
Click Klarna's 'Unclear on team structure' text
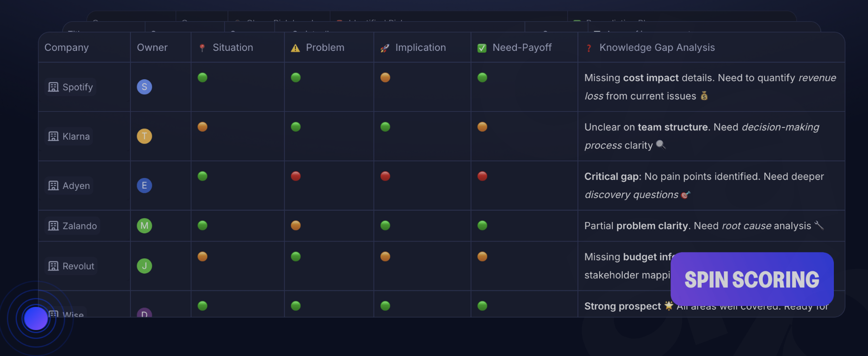tap(702, 137)
